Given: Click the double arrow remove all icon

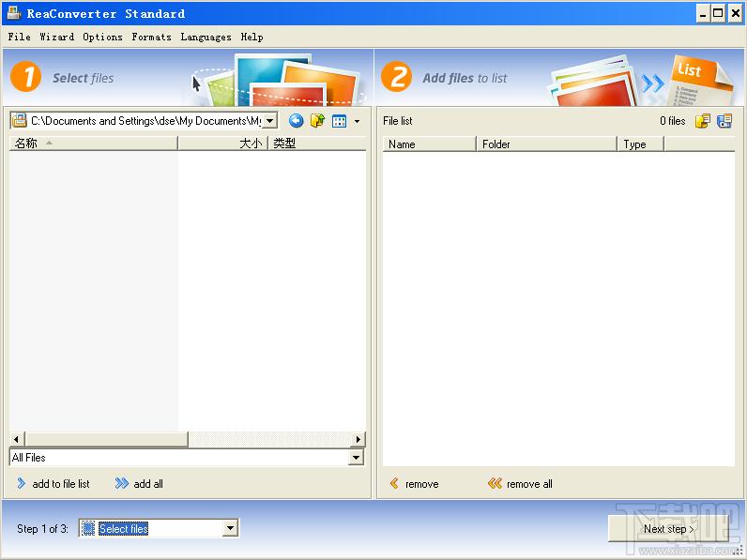Looking at the screenshot, I should pyautogui.click(x=495, y=483).
